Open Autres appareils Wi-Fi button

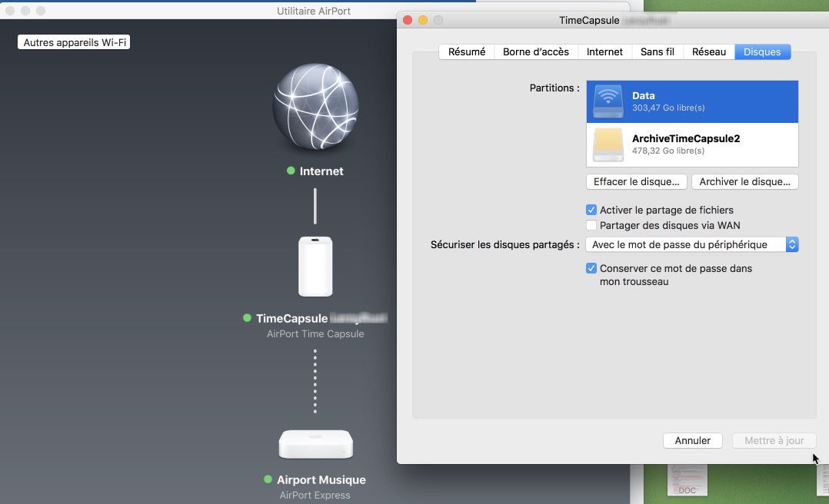(74, 42)
